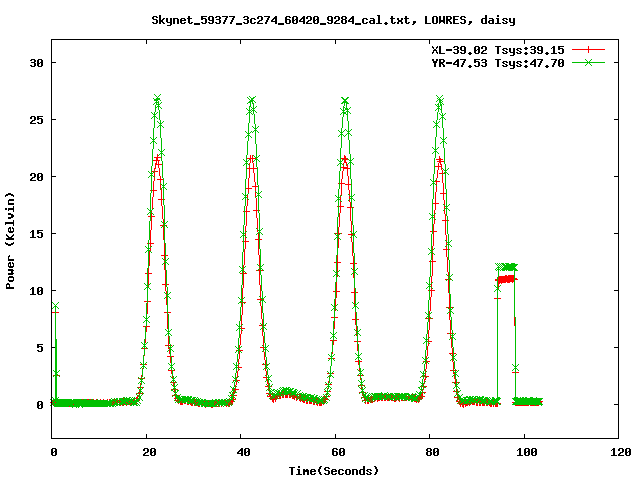The height and width of the screenshot is (480, 640).
Task: Click the x-axis tick label 40
Action: click(243, 452)
